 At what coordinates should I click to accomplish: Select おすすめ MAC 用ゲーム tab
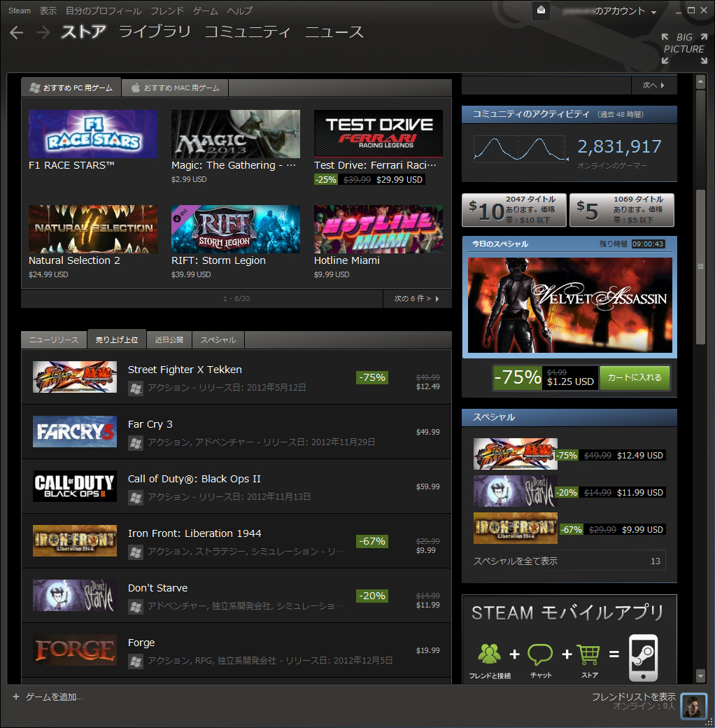coord(175,87)
